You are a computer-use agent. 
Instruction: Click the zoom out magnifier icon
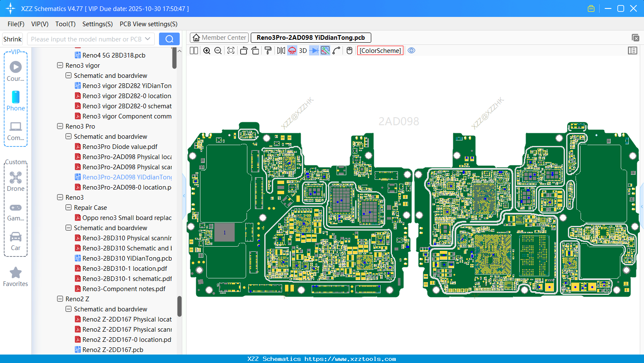218,51
